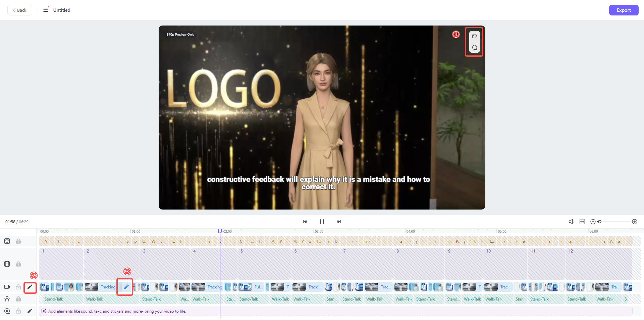Edit the camera track with the pencil icon
Viewport: 644px width, 320px height.
[x=30, y=287]
